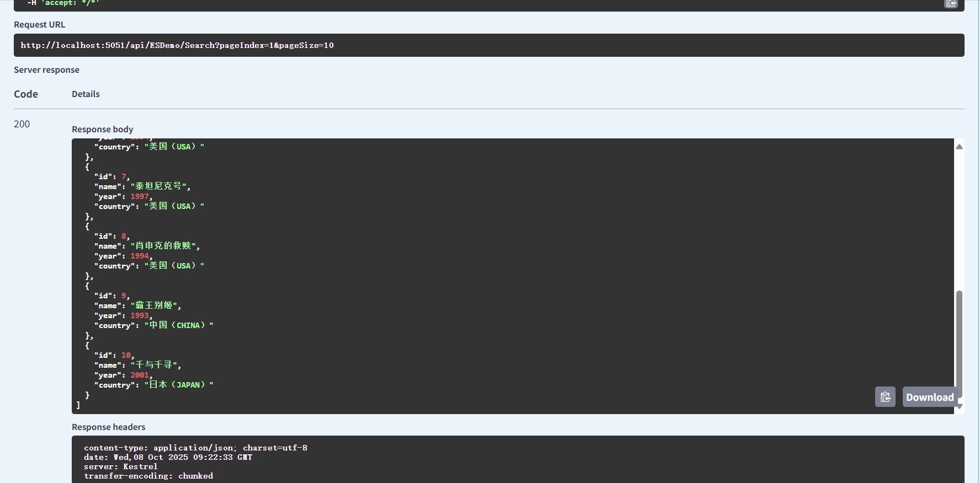The height and width of the screenshot is (483, 980).
Task: Click the "id": 8 line
Action: coord(112,236)
